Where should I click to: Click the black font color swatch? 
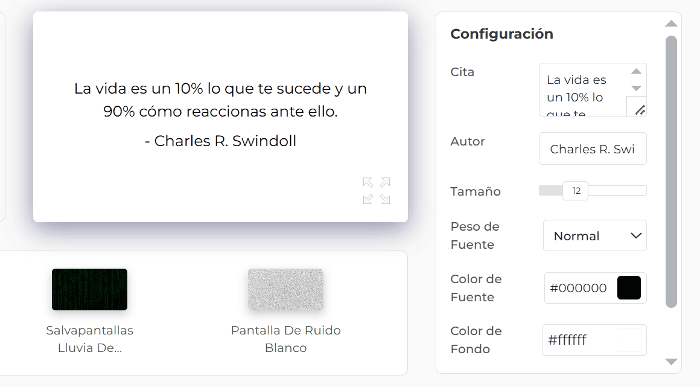(629, 288)
